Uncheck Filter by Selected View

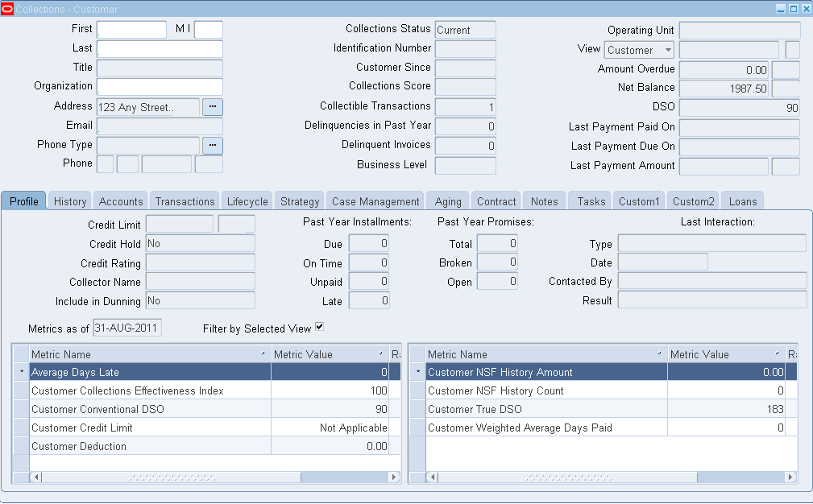pos(318,328)
